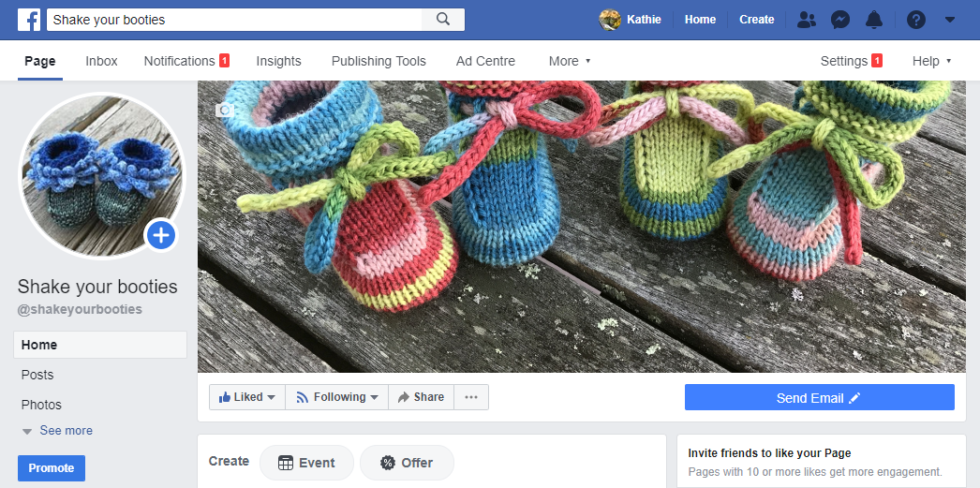980x488 pixels.
Task: Select Posts in the left sidebar
Action: click(x=37, y=375)
